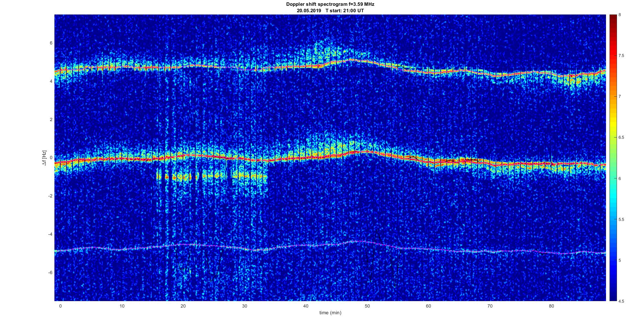This screenshot has height=323, width=644.
Task: Click x-axis tick label 50
Action: coord(367,306)
